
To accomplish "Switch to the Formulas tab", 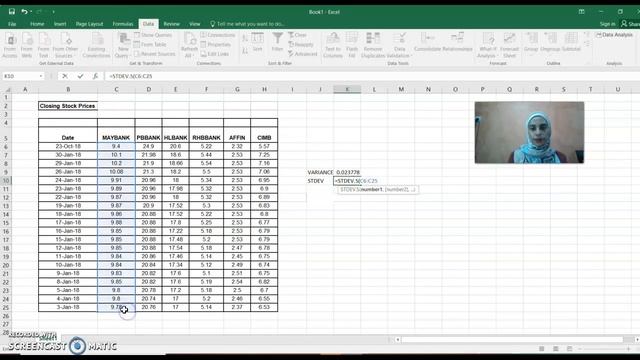I will click(123, 24).
